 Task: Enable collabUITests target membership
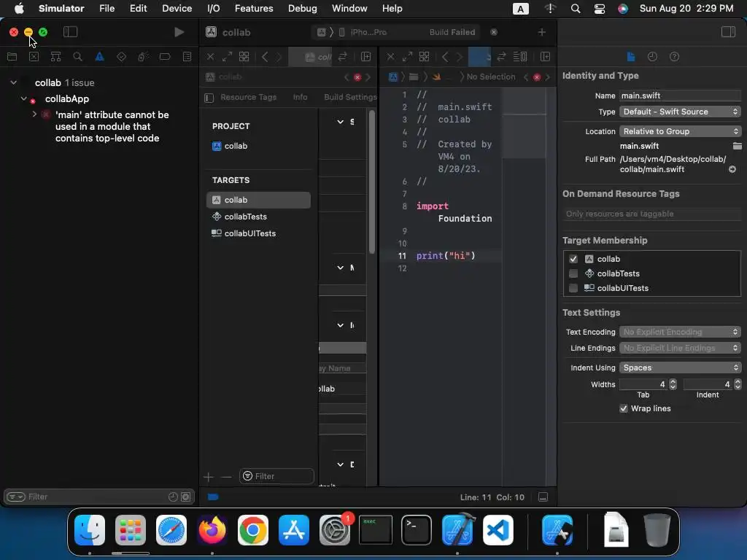(x=573, y=288)
